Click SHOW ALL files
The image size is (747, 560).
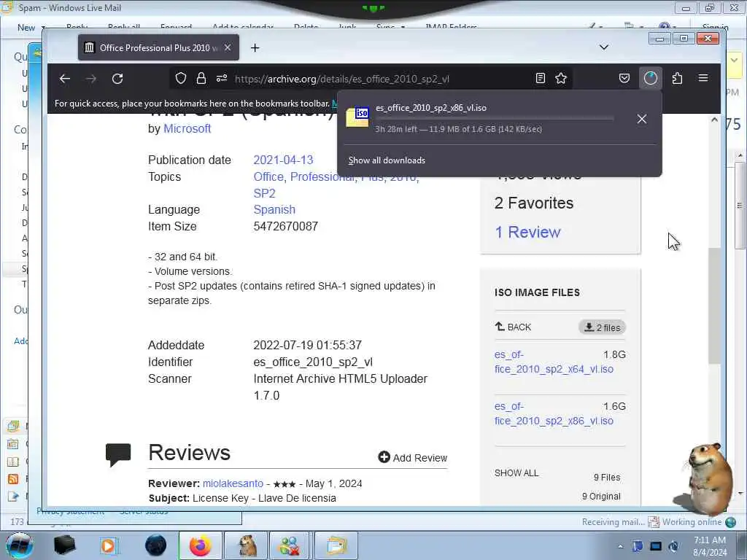tap(516, 472)
